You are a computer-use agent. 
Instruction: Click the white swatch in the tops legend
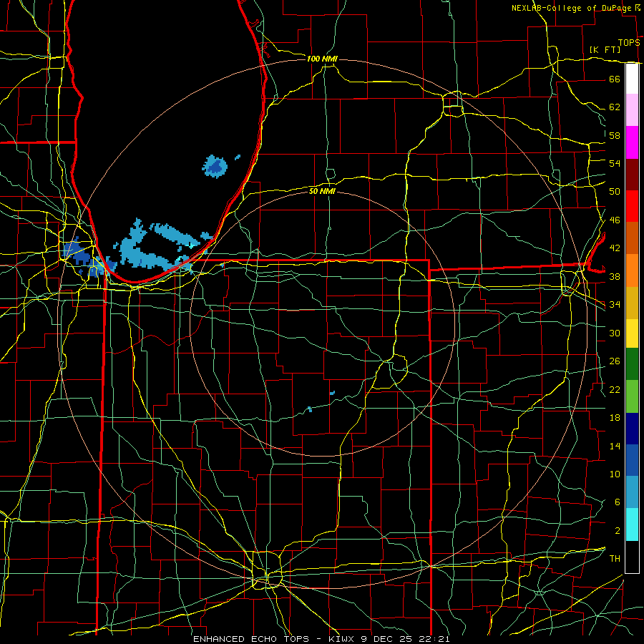point(632,79)
